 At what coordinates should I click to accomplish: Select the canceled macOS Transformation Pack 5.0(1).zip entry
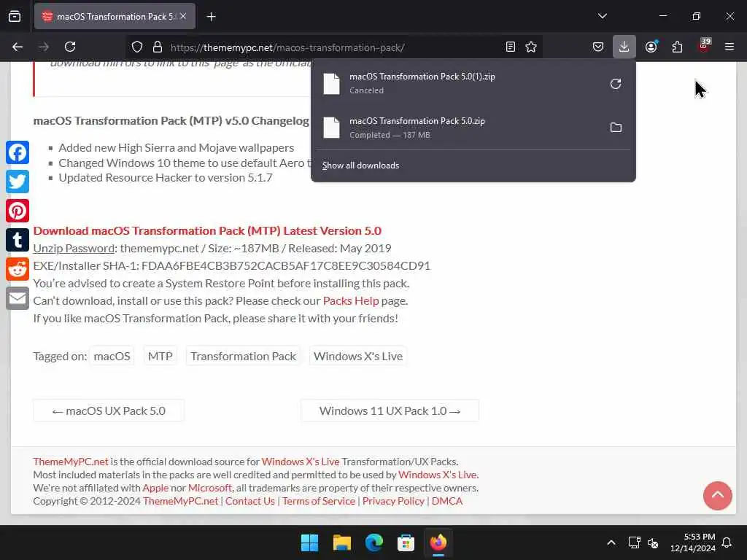point(457,83)
